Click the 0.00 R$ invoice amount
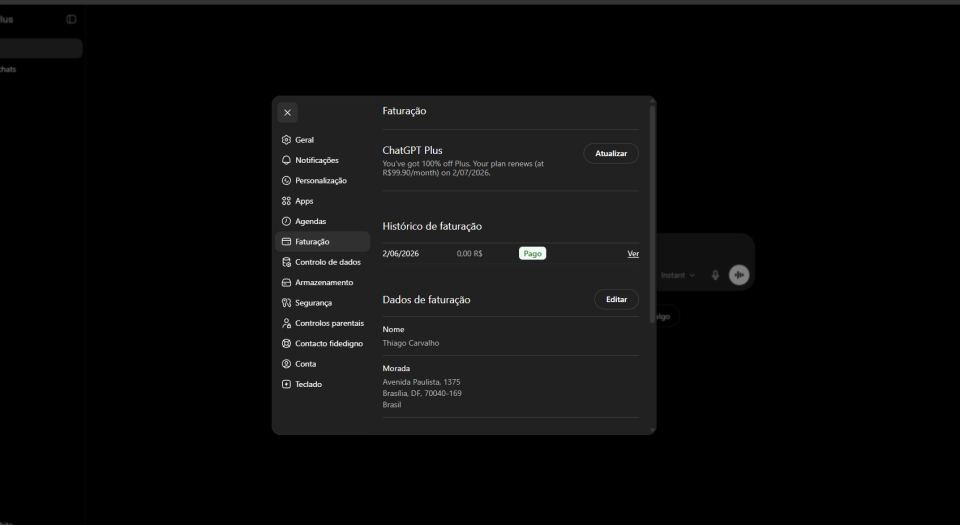The height and width of the screenshot is (525, 960). point(470,253)
